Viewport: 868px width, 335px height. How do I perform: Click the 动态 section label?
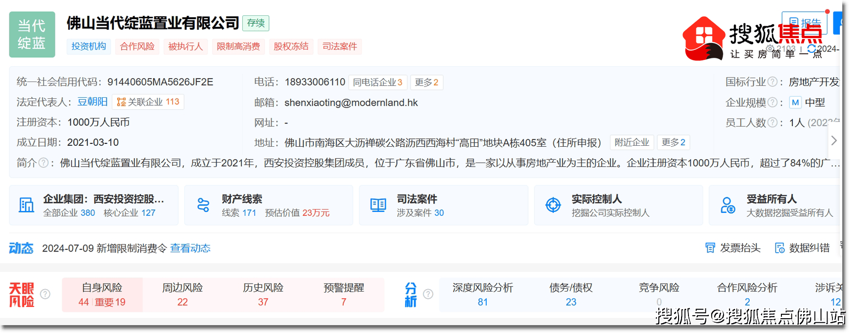21,248
